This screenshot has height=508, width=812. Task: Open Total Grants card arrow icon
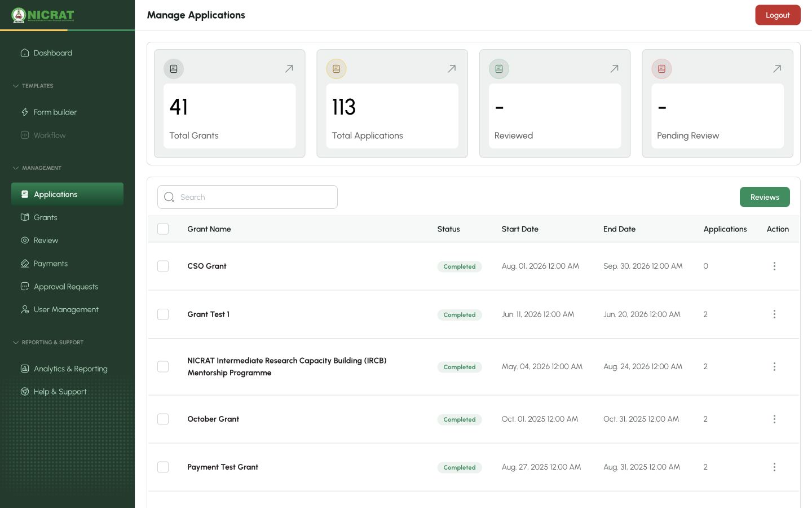(289, 69)
